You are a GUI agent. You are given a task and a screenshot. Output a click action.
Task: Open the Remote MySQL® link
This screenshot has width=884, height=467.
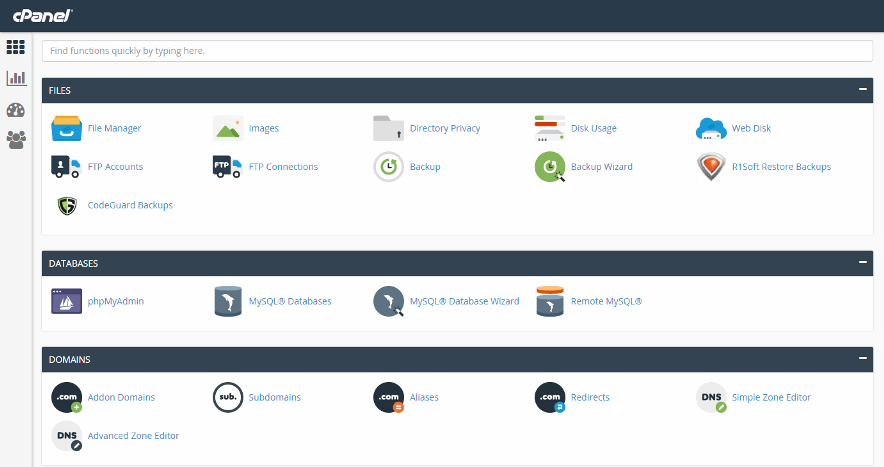[x=607, y=301]
